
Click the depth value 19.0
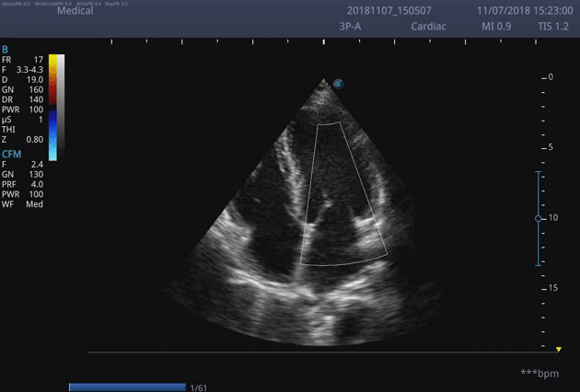click(35, 79)
